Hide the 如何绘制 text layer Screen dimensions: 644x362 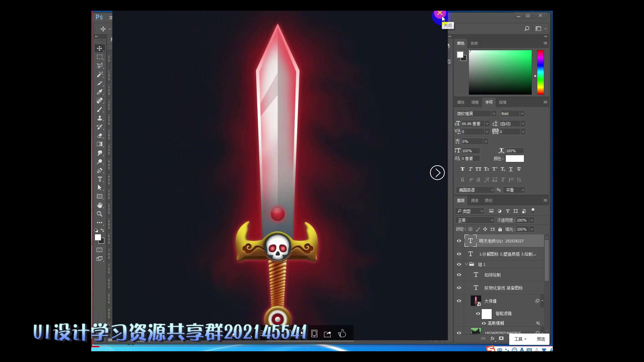pyautogui.click(x=459, y=275)
